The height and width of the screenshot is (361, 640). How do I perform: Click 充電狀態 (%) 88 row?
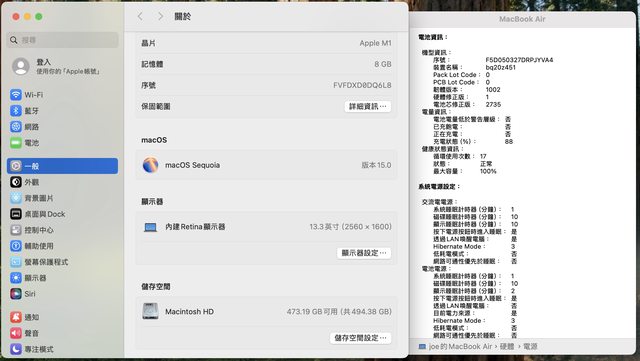pyautogui.click(x=473, y=141)
